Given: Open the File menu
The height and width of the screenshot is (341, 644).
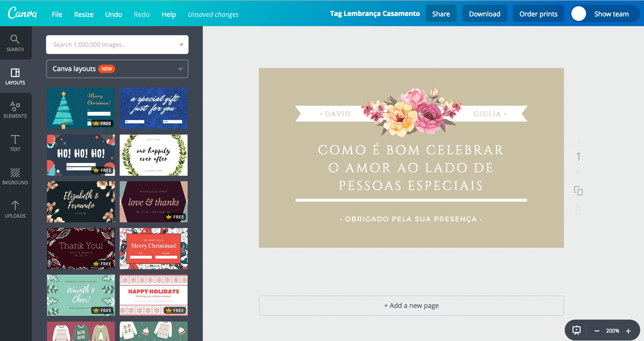Looking at the screenshot, I should (57, 14).
